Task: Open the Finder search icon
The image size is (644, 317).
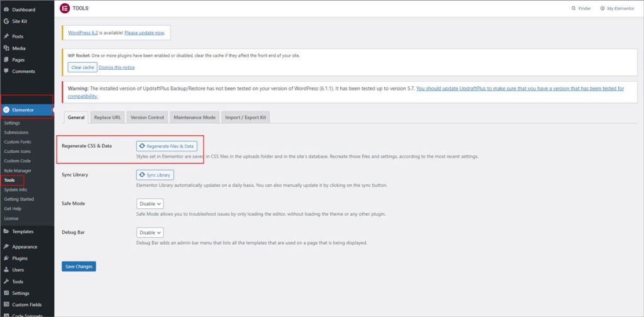Action: 573,9
